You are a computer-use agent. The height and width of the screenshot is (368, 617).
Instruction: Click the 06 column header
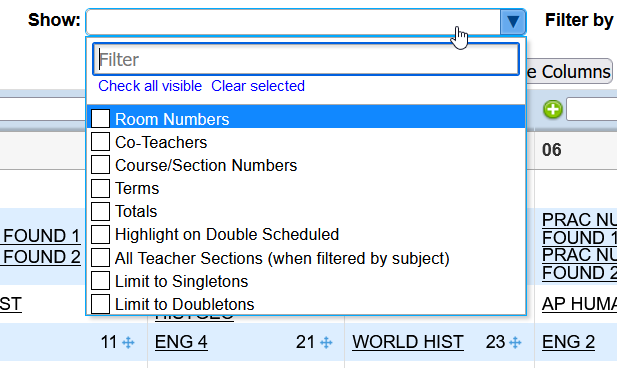[551, 150]
